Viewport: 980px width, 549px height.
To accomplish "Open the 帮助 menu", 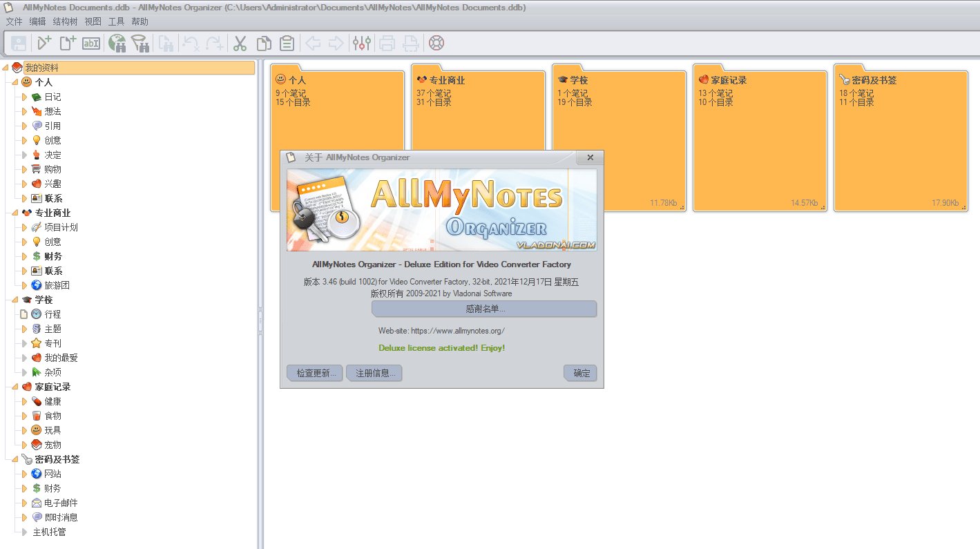I will (x=140, y=21).
